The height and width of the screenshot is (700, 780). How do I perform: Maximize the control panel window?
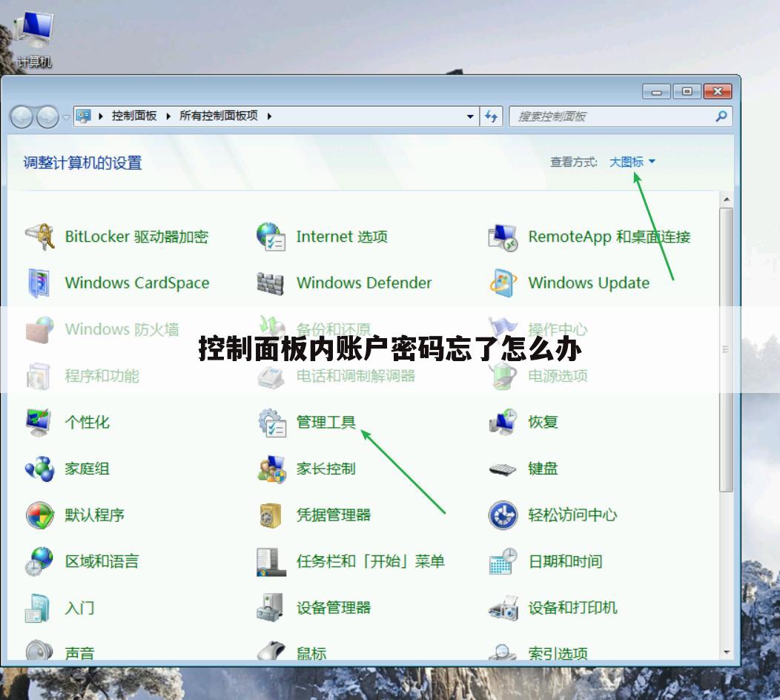tap(687, 91)
